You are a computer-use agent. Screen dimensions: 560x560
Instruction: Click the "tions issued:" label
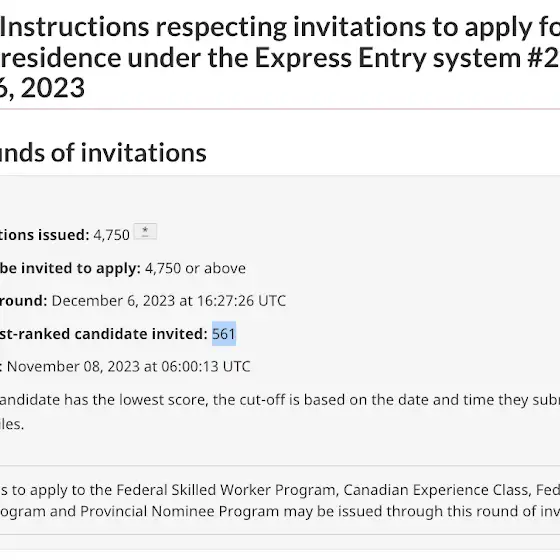44,235
